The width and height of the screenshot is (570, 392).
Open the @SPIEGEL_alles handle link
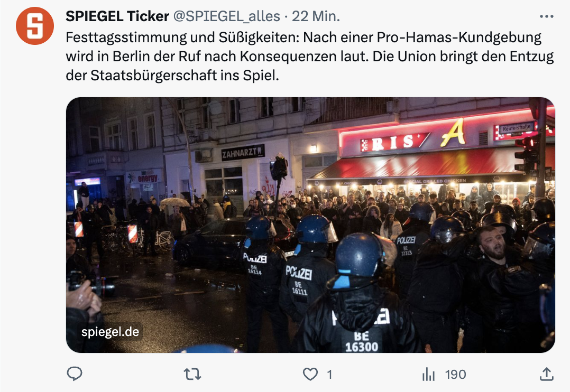[226, 16]
